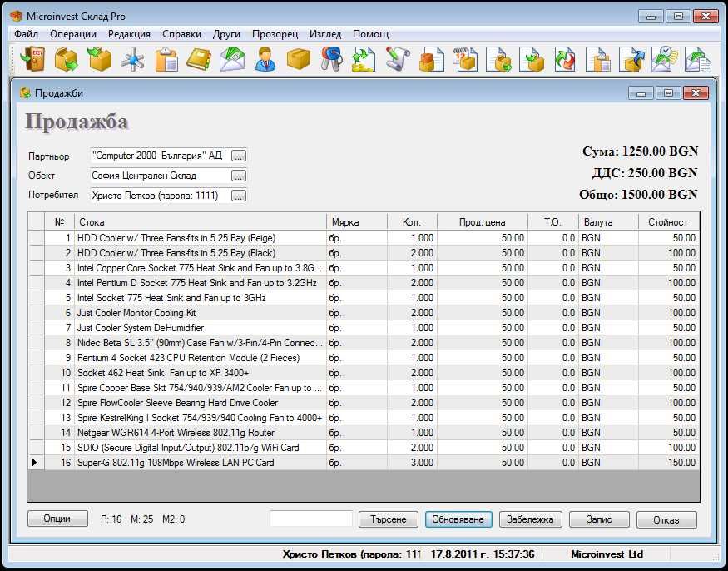
Task: Click the exit door toolbar icon
Action: coord(32,59)
